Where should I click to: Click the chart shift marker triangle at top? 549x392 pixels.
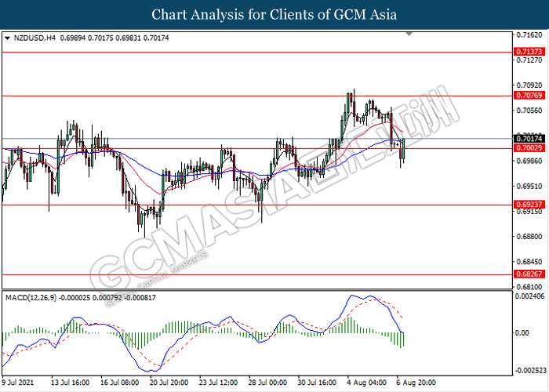pos(409,34)
